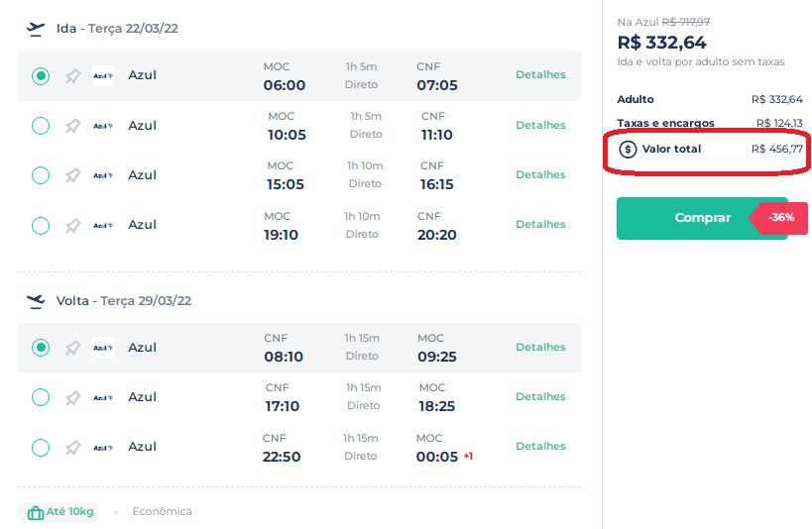The height and width of the screenshot is (529, 812).
Task: Click the -36% discount badge
Action: (780, 217)
